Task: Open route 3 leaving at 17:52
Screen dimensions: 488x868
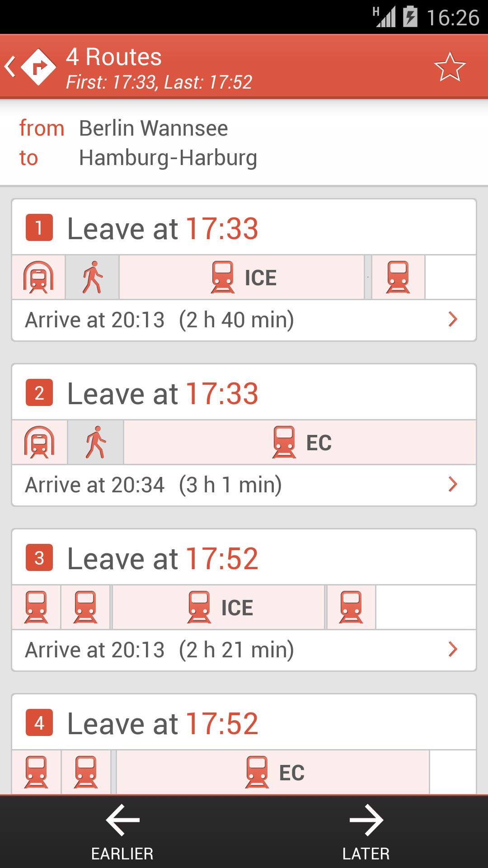Action: point(163,558)
